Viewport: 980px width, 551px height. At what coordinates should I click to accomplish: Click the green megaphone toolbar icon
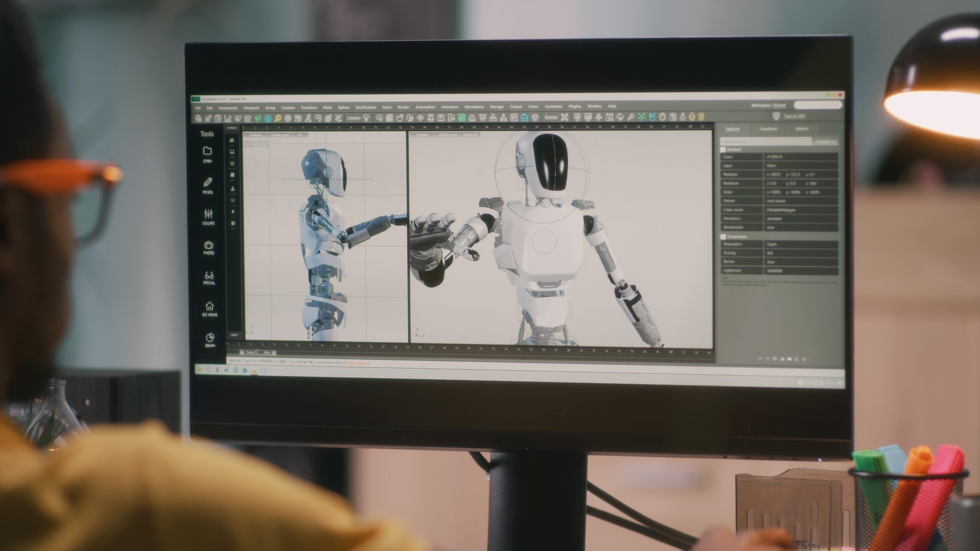point(258,118)
